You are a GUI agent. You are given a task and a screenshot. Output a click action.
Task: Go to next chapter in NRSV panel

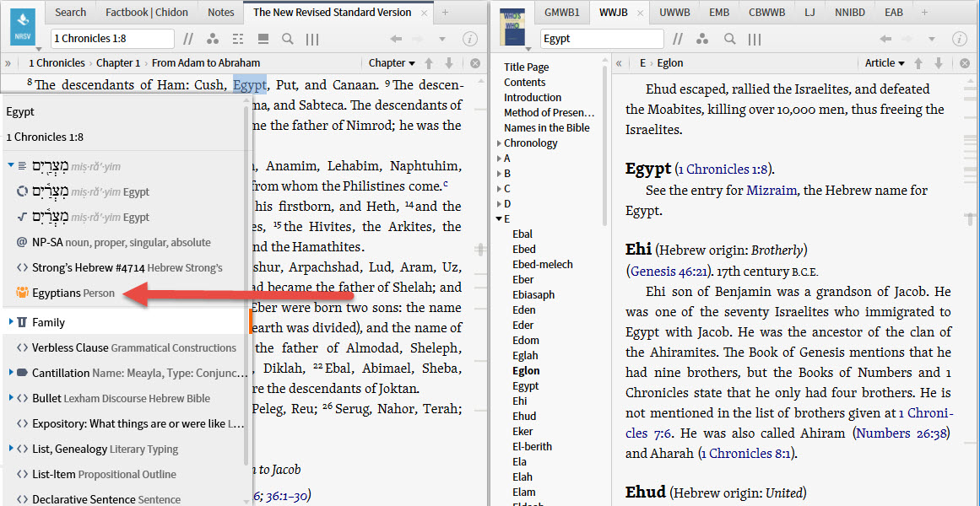pos(449,63)
